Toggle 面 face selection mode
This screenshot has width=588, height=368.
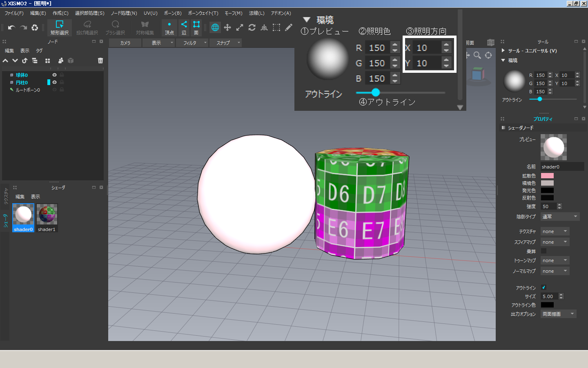pyautogui.click(x=196, y=28)
